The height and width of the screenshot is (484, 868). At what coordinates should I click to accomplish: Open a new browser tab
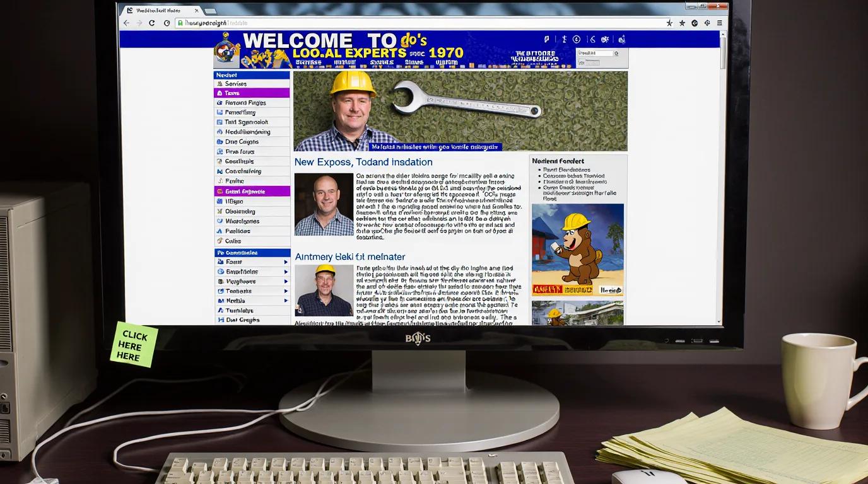pyautogui.click(x=209, y=11)
